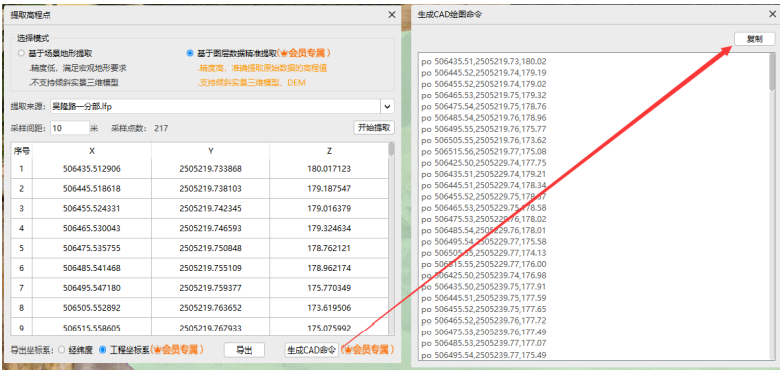Click the Y column header
This screenshot has height=372, width=780.
pyautogui.click(x=211, y=151)
